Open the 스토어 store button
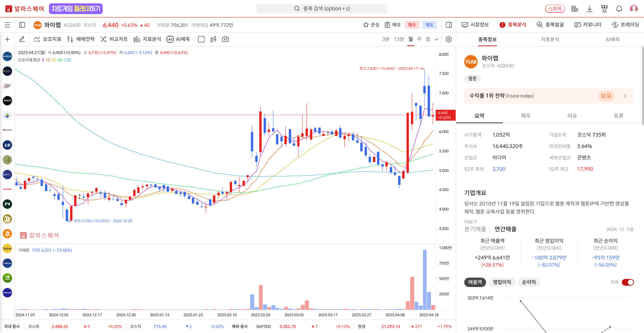 pyautogui.click(x=555, y=9)
